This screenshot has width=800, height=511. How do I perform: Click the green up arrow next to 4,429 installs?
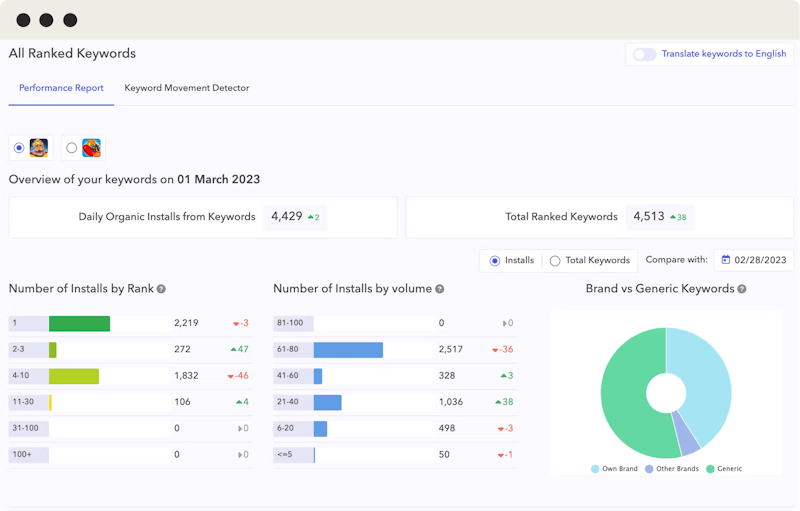[x=310, y=217]
